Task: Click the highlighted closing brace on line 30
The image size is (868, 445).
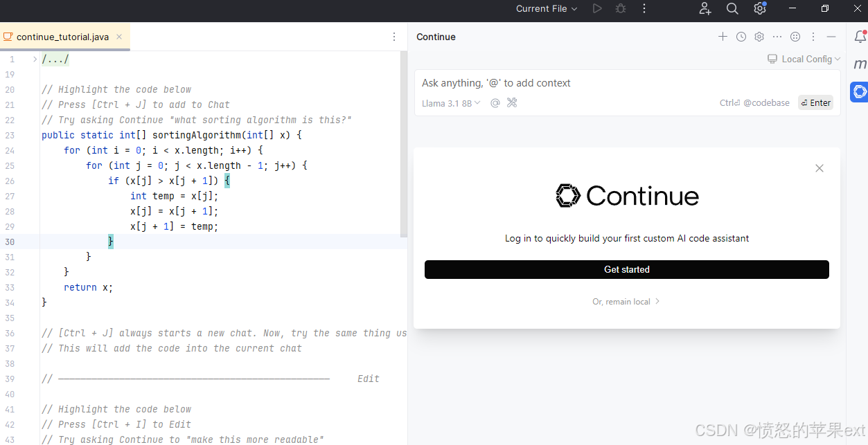Action: [111, 242]
